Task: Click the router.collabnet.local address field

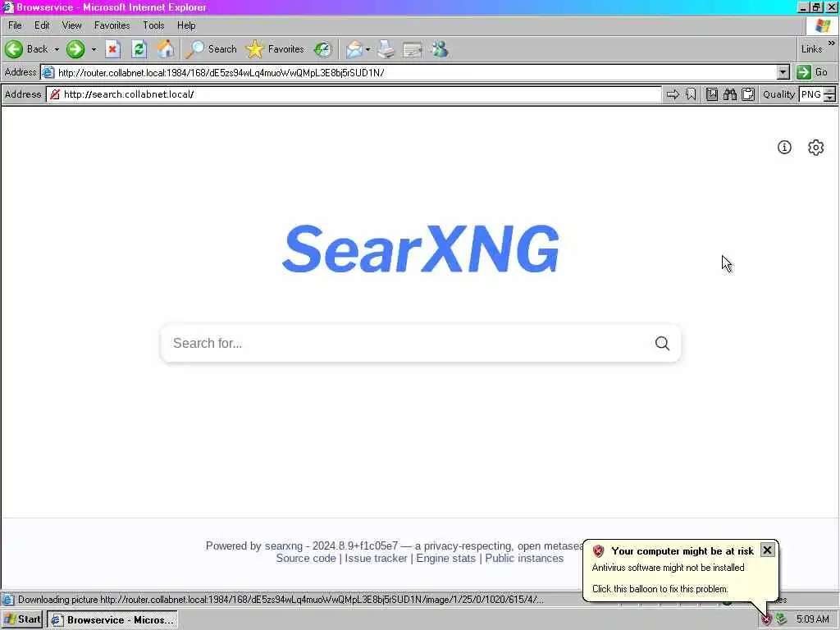Action: point(410,72)
